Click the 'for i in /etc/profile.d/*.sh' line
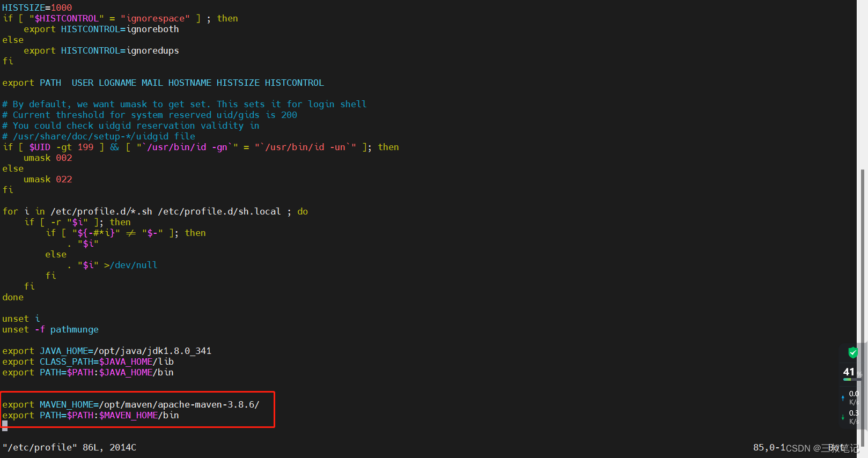The height and width of the screenshot is (458, 868). 155,211
